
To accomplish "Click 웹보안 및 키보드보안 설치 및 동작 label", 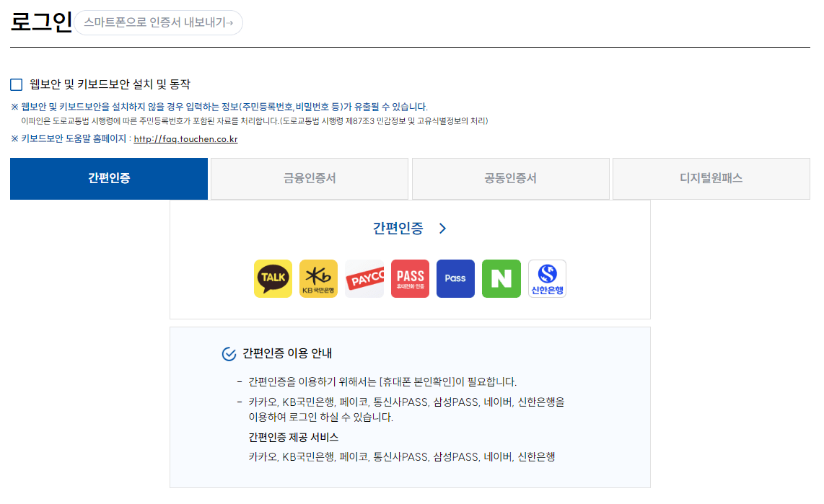I will tap(110, 84).
